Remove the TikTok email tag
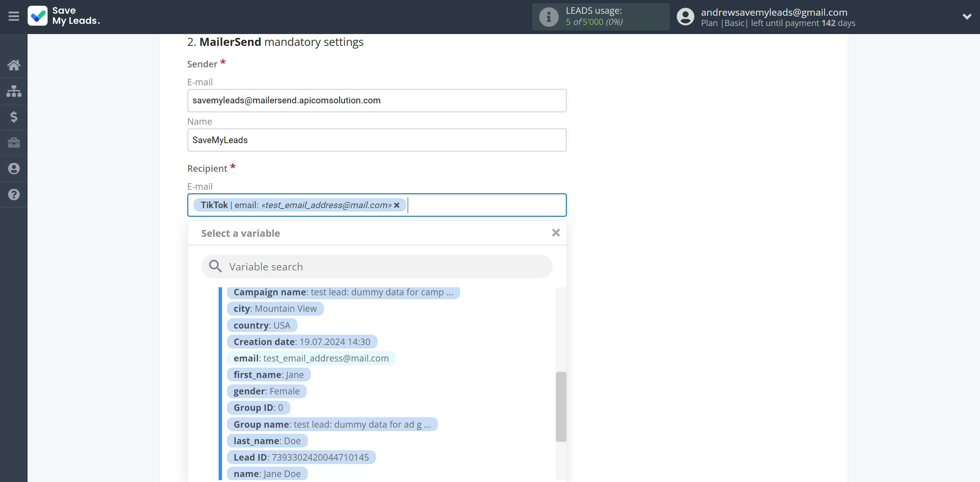This screenshot has height=482, width=980. click(x=397, y=205)
